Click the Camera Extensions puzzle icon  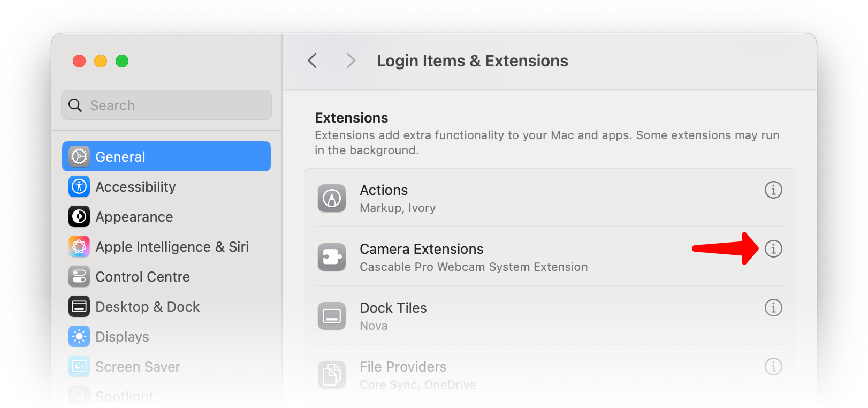332,257
